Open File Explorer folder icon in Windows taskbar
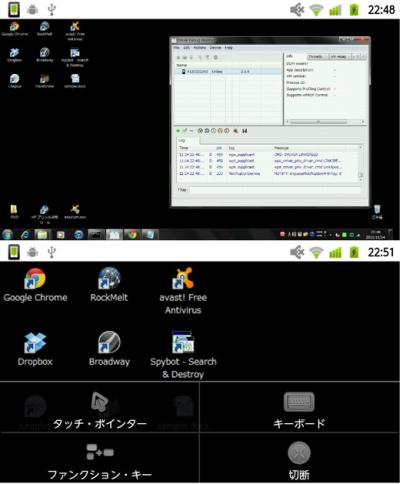The image size is (400, 484). [x=42, y=235]
